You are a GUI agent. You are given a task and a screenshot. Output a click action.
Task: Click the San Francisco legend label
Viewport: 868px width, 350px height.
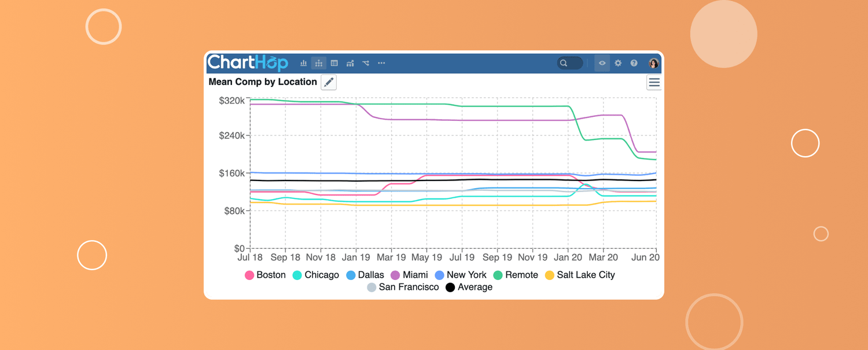[x=409, y=287]
